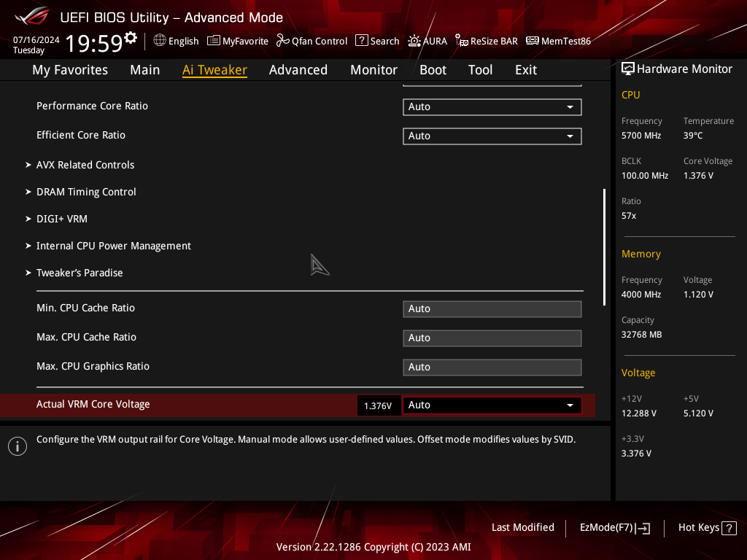Click the Max. CPU Graphics Ratio field
747x560 pixels.
(492, 367)
